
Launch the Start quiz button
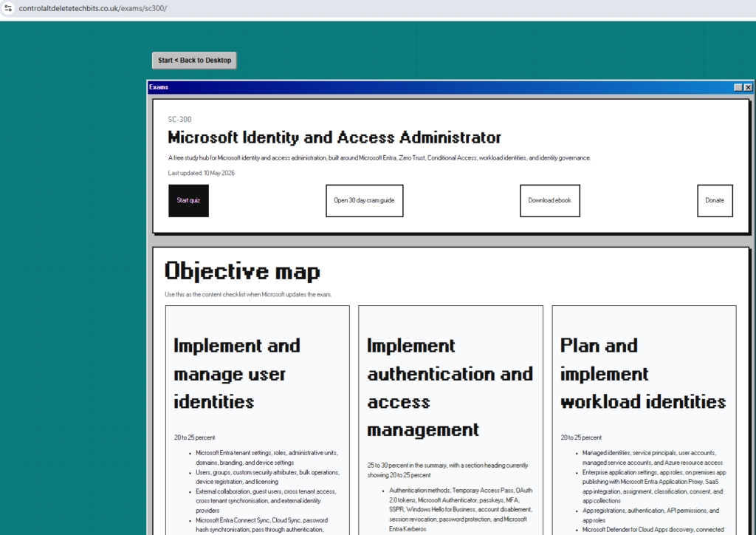[x=188, y=201]
